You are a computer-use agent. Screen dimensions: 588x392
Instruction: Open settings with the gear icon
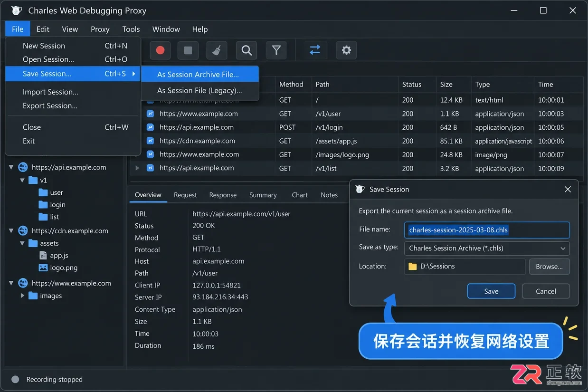point(346,50)
